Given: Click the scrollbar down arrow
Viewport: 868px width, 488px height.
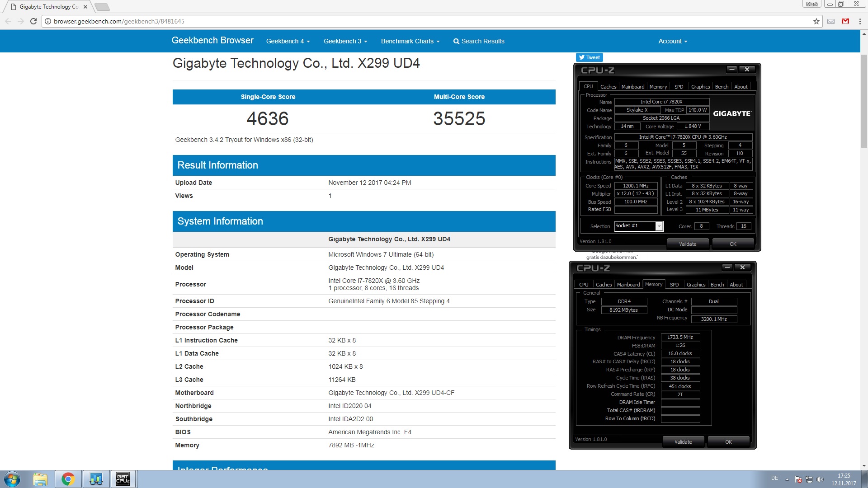Looking at the screenshot, I should pos(864,465).
